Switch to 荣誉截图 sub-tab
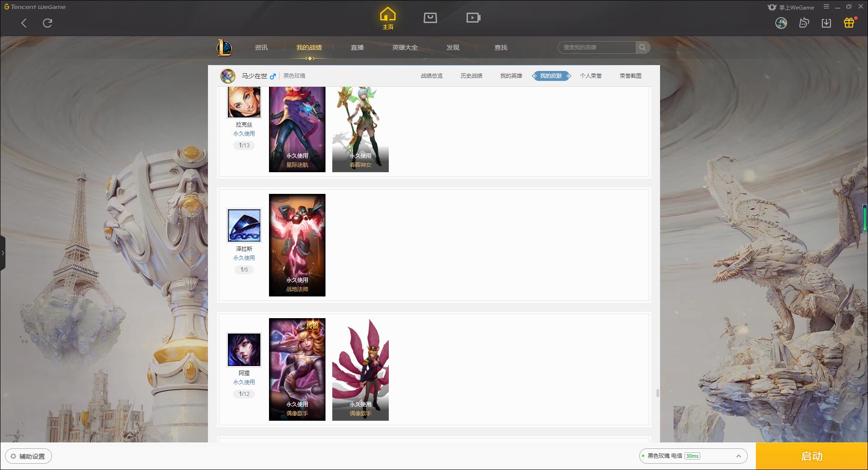This screenshot has height=470, width=868. [631, 76]
